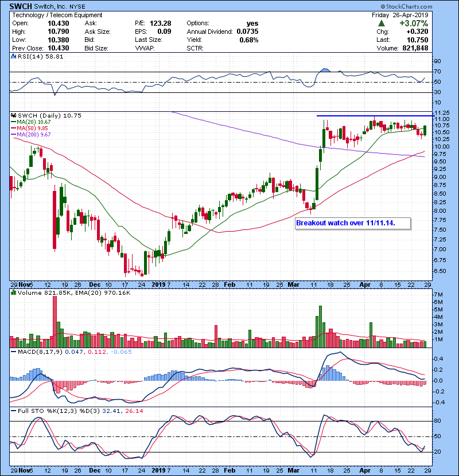Click the MACD value 0.047
Screen dimensions: 459x476
coord(74,352)
